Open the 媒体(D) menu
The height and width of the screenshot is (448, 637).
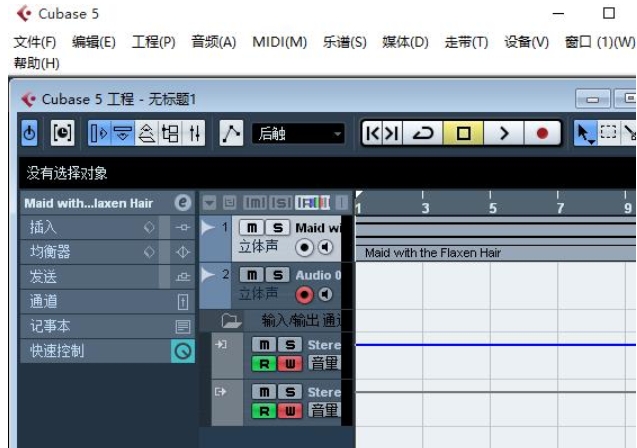405,42
